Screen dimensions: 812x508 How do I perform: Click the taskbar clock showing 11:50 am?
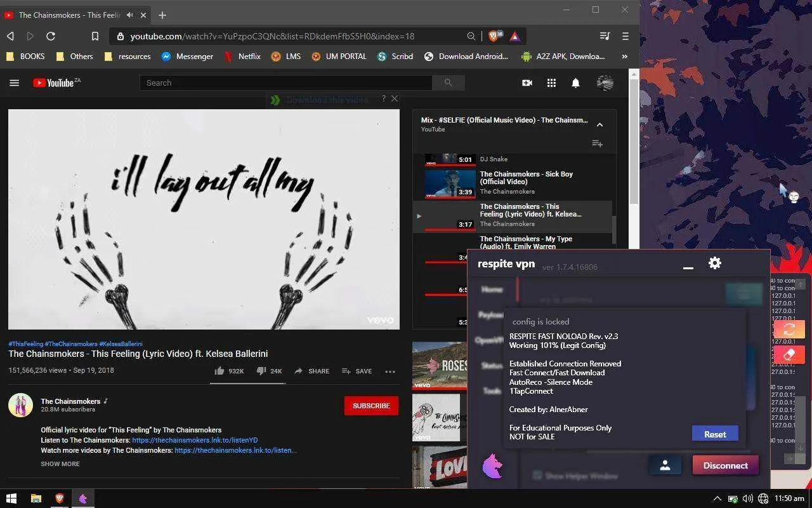tap(789, 498)
